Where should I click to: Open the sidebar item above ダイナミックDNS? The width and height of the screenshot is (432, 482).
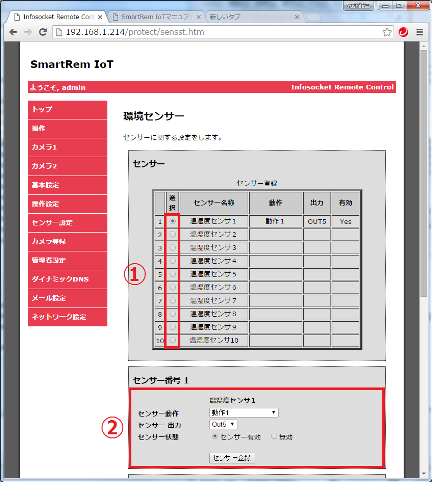67,260
